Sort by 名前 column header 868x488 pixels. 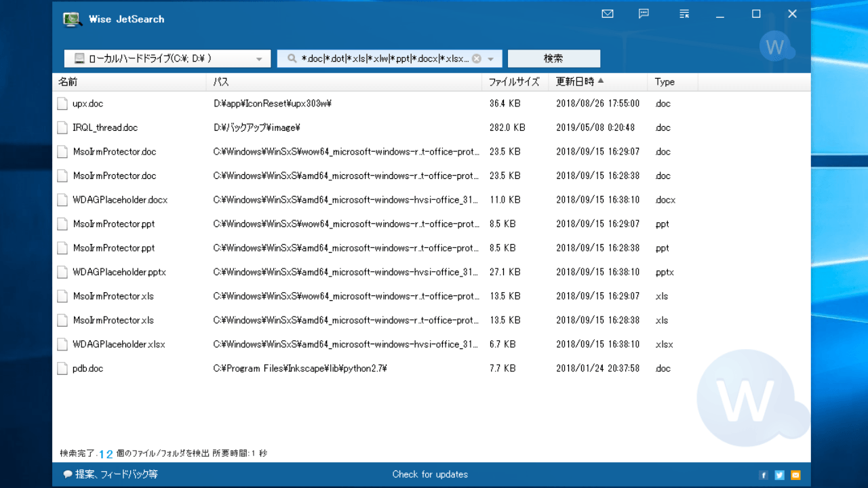click(x=129, y=82)
